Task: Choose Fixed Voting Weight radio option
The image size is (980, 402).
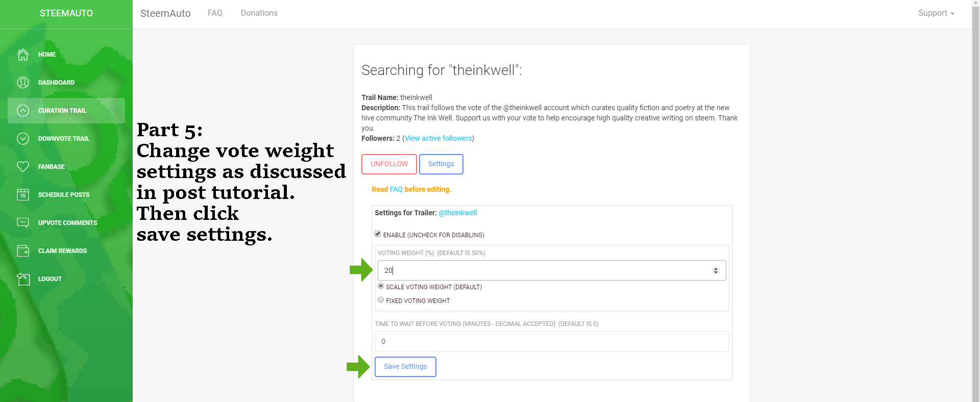Action: (x=381, y=300)
